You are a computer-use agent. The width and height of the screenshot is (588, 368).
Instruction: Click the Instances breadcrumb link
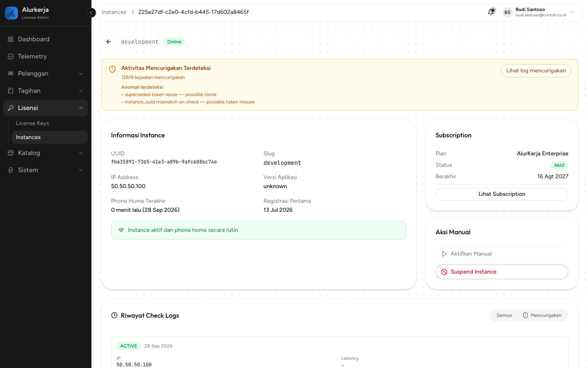pos(114,12)
